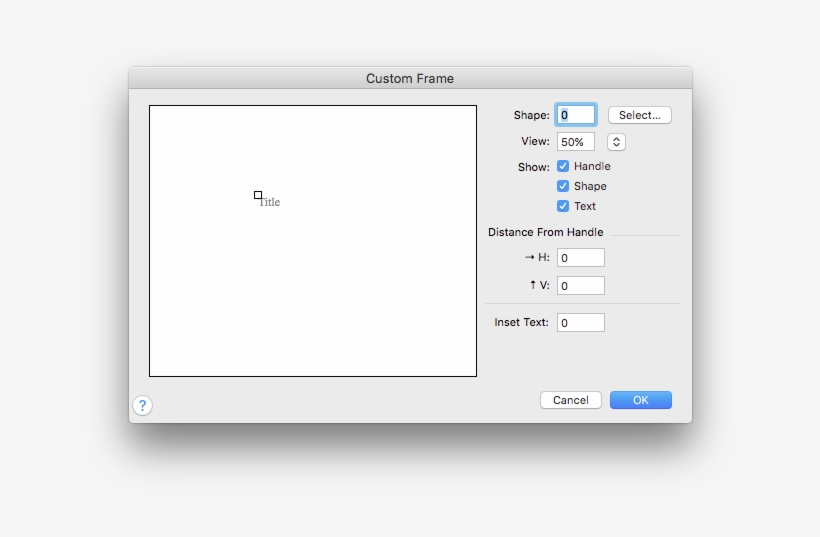The height and width of the screenshot is (537, 820).
Task: Focus the Shape number field
Action: pos(576,115)
